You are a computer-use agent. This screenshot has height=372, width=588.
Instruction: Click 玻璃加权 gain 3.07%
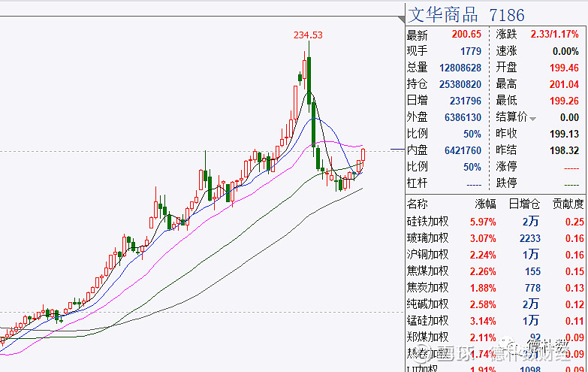pyautogui.click(x=483, y=238)
